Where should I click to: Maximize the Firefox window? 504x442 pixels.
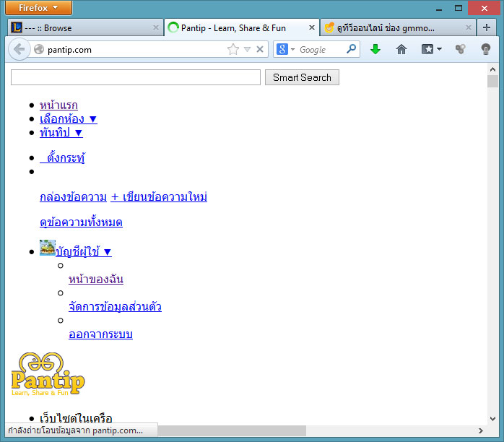(x=459, y=8)
